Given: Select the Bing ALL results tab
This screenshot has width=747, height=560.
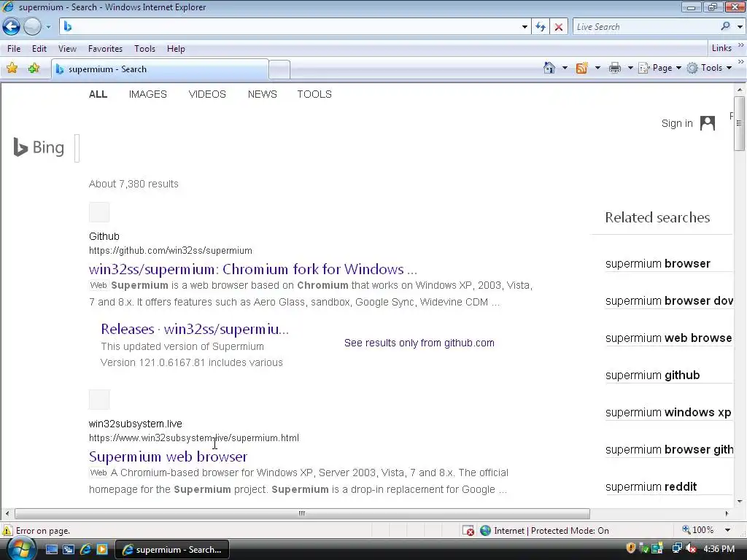Looking at the screenshot, I should 98,94.
